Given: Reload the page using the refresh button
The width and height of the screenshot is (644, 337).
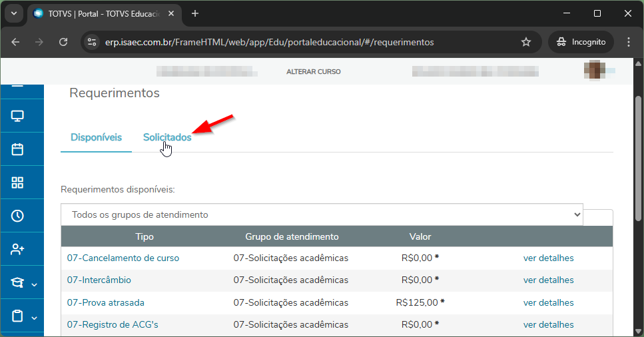Looking at the screenshot, I should coord(63,42).
